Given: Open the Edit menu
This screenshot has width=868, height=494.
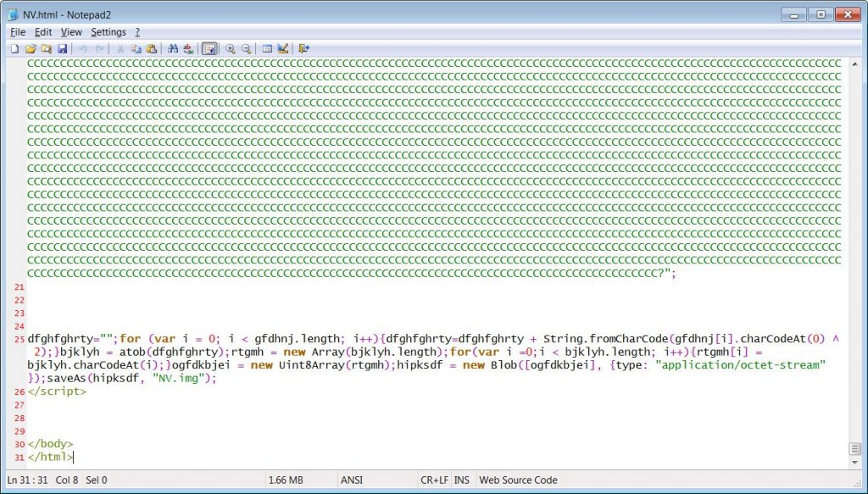Looking at the screenshot, I should 43,32.
